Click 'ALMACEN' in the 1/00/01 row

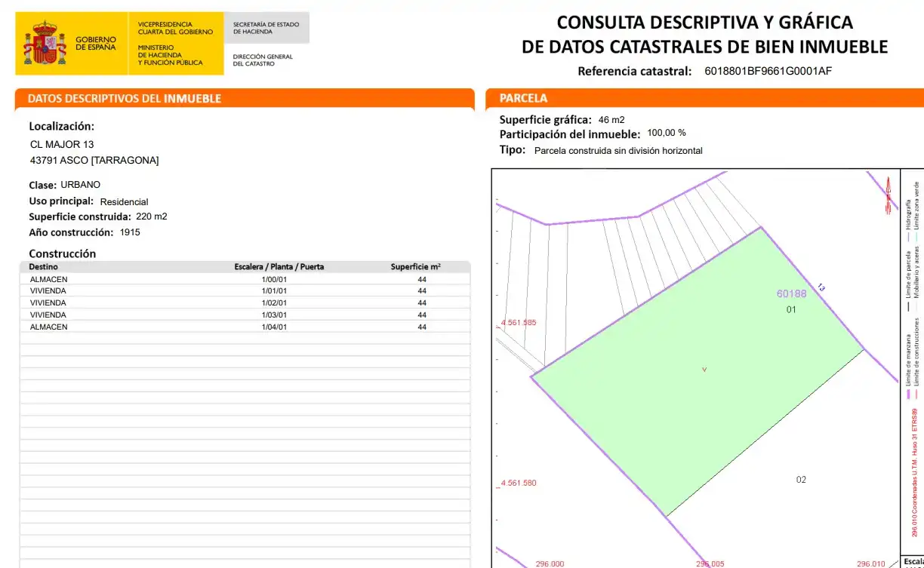pos(48,279)
